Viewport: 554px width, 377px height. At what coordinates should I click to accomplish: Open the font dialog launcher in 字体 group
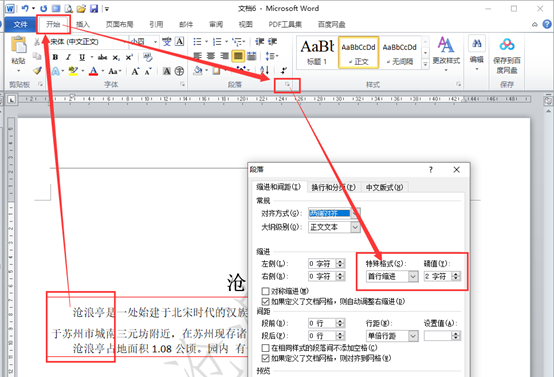[x=182, y=84]
